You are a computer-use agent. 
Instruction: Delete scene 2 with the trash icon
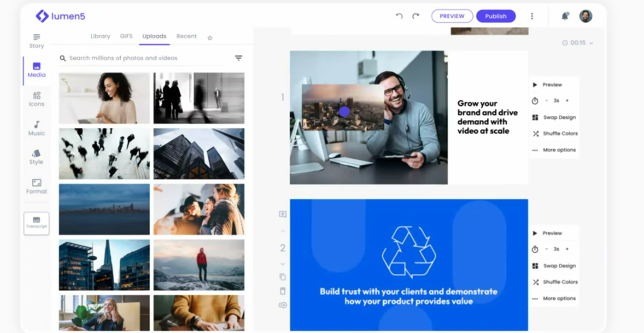pyautogui.click(x=283, y=291)
